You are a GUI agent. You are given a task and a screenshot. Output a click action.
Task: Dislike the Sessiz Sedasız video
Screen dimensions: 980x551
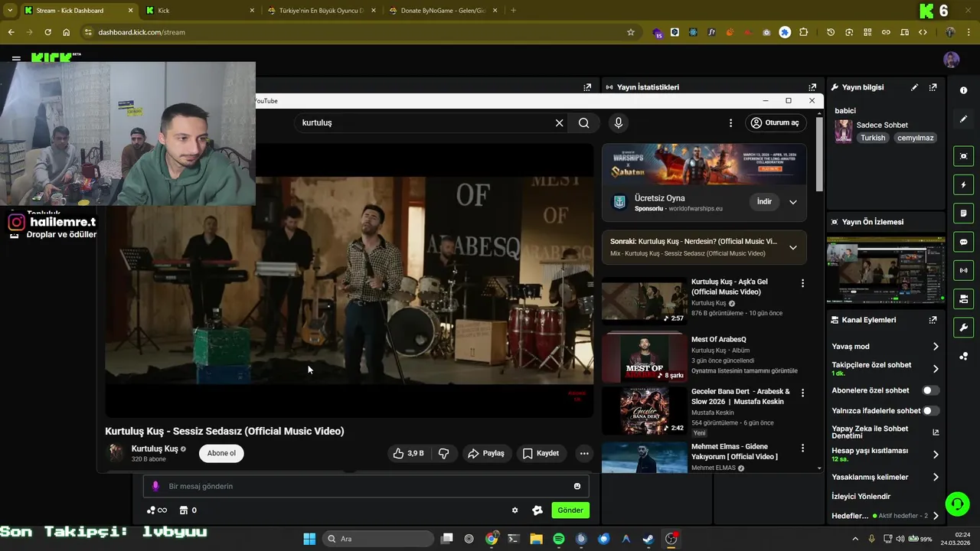tap(443, 453)
